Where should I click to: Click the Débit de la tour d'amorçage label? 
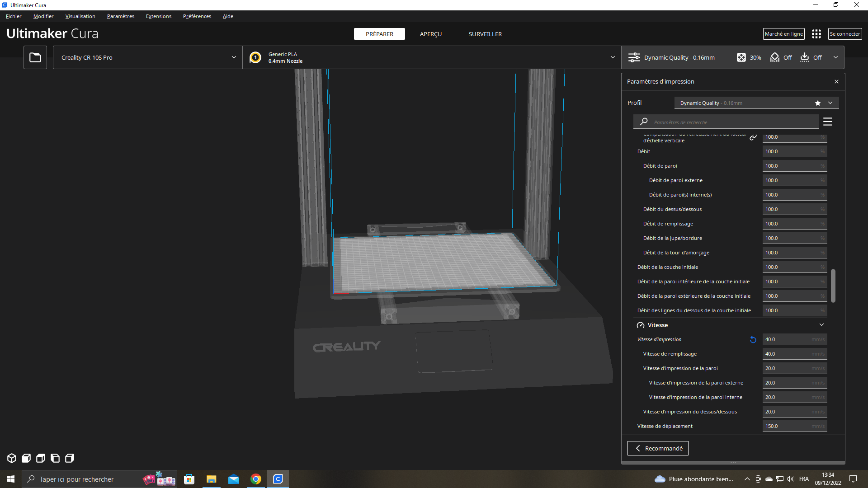point(676,253)
